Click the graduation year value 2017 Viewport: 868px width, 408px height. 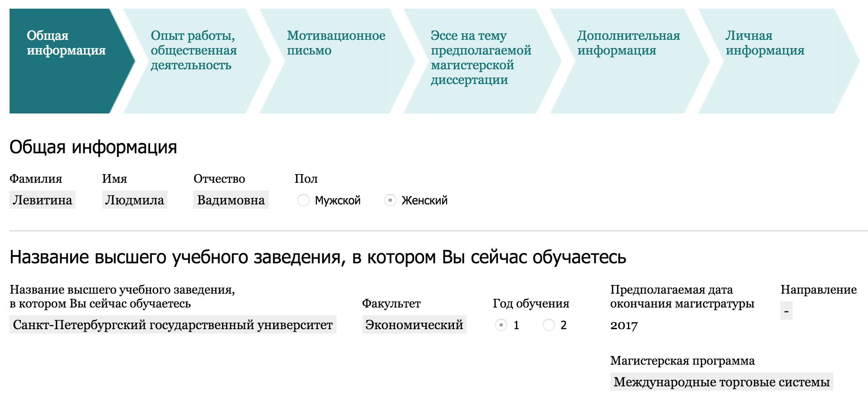[x=624, y=325]
